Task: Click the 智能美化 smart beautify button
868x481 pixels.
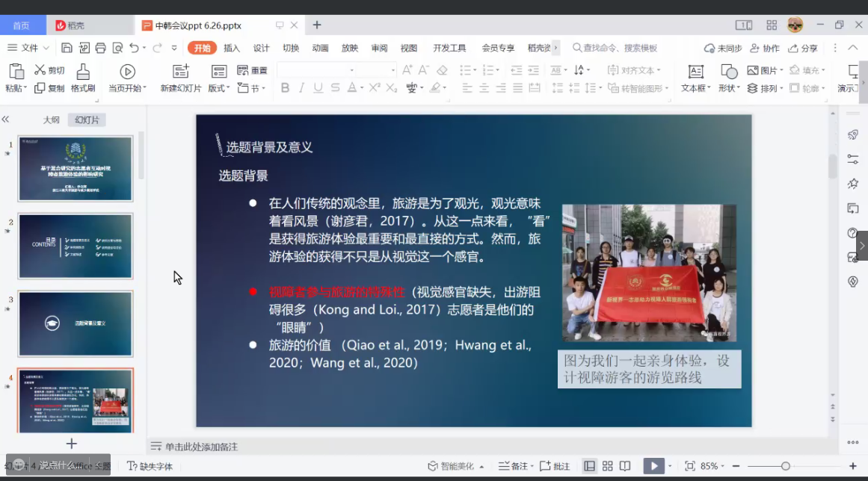Action: click(x=455, y=466)
